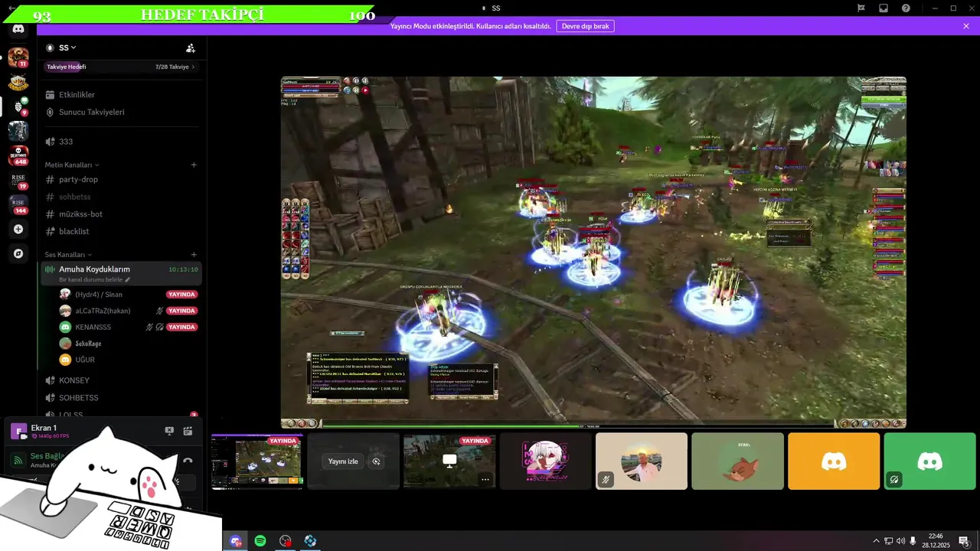The height and width of the screenshot is (551, 980).
Task: Open the help question mark icon
Action: (906, 8)
